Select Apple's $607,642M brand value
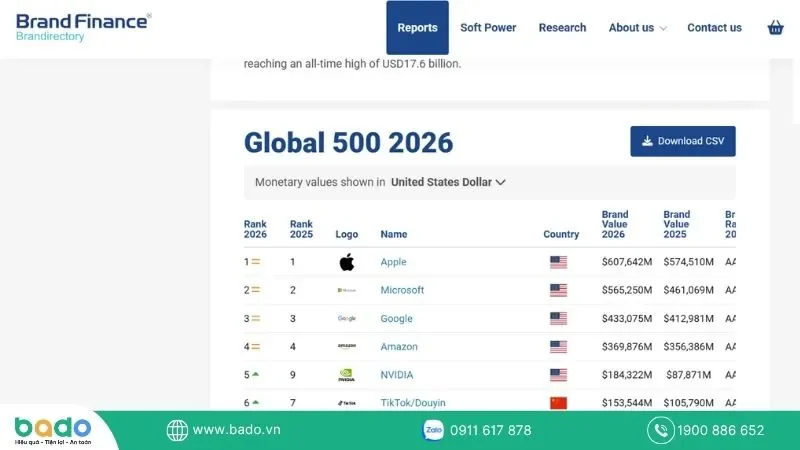This screenshot has width=800, height=450. pos(627,262)
